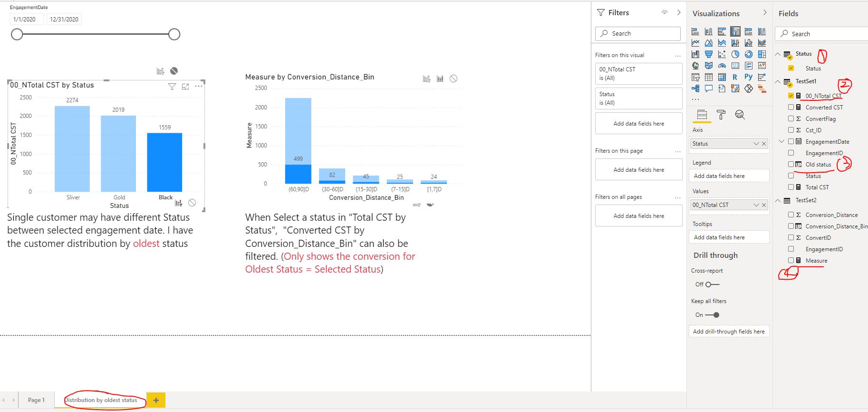Toggle Cross-report drill through on
Screen dimensions: 868x412
[712, 284]
